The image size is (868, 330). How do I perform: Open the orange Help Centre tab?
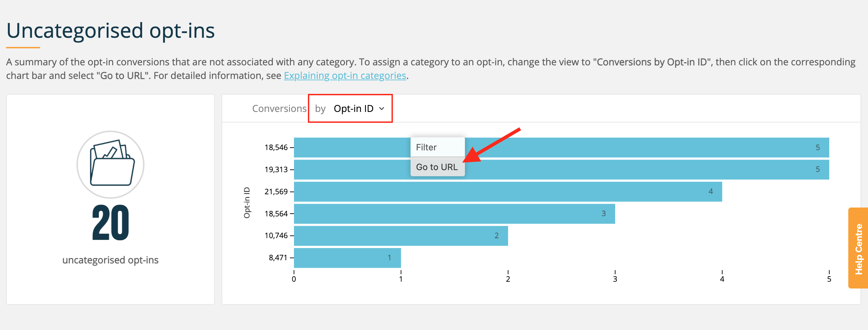click(858, 248)
